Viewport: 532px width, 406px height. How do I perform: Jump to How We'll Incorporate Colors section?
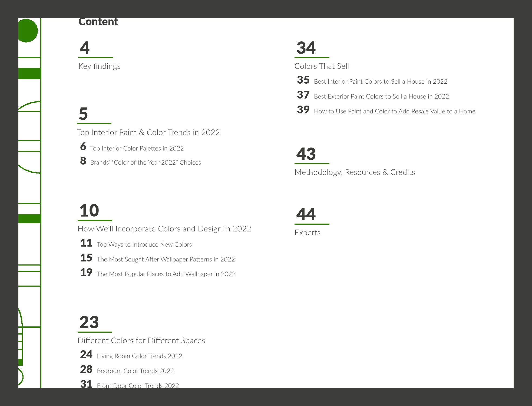point(164,229)
